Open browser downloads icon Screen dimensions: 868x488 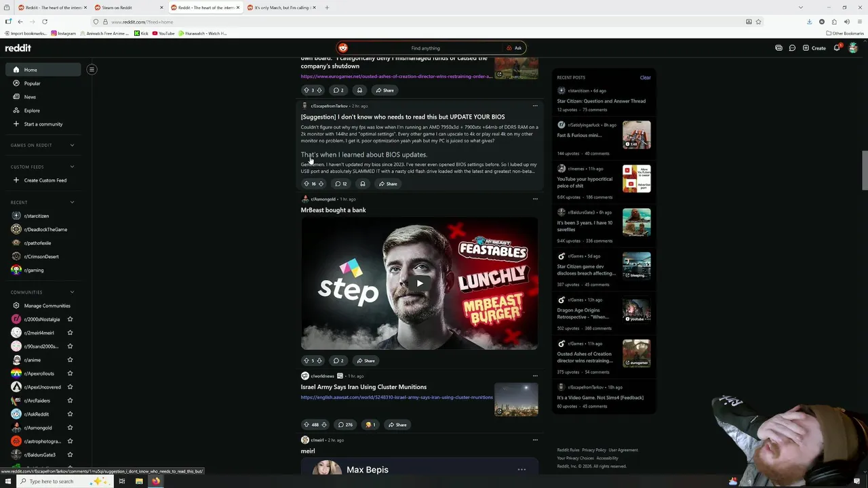(809, 22)
